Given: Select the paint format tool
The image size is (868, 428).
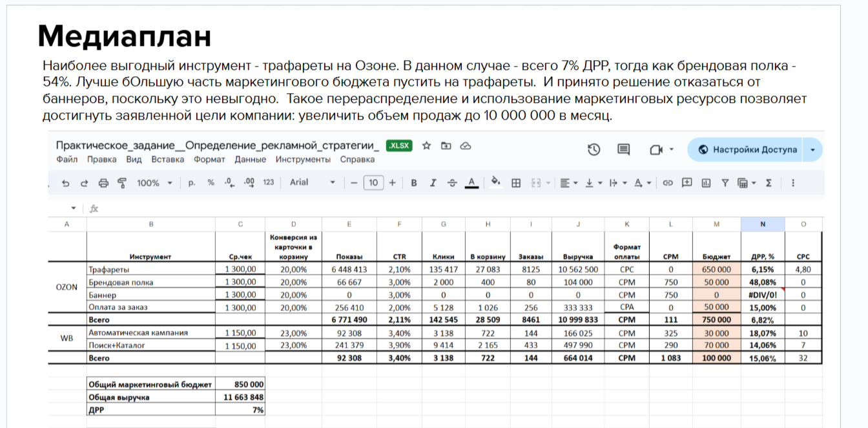Looking at the screenshot, I should pyautogui.click(x=122, y=183).
